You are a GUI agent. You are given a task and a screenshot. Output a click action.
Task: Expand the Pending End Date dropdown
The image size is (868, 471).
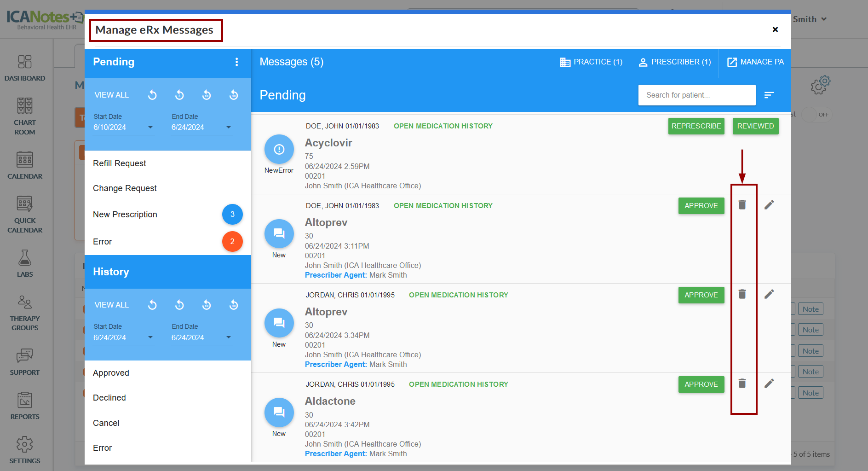(x=229, y=128)
